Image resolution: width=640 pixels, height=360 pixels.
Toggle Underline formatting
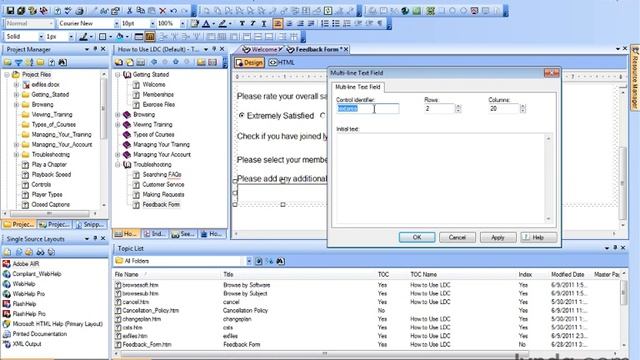tap(264, 24)
